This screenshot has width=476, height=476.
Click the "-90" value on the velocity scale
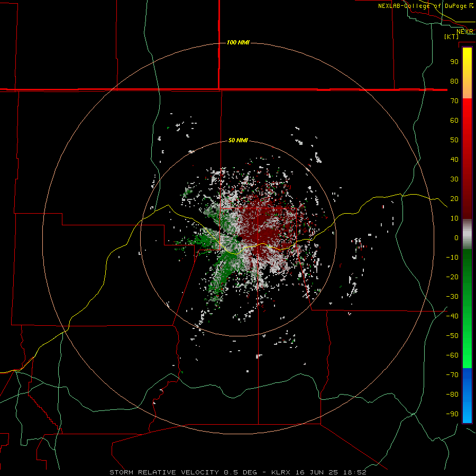pyautogui.click(x=452, y=414)
